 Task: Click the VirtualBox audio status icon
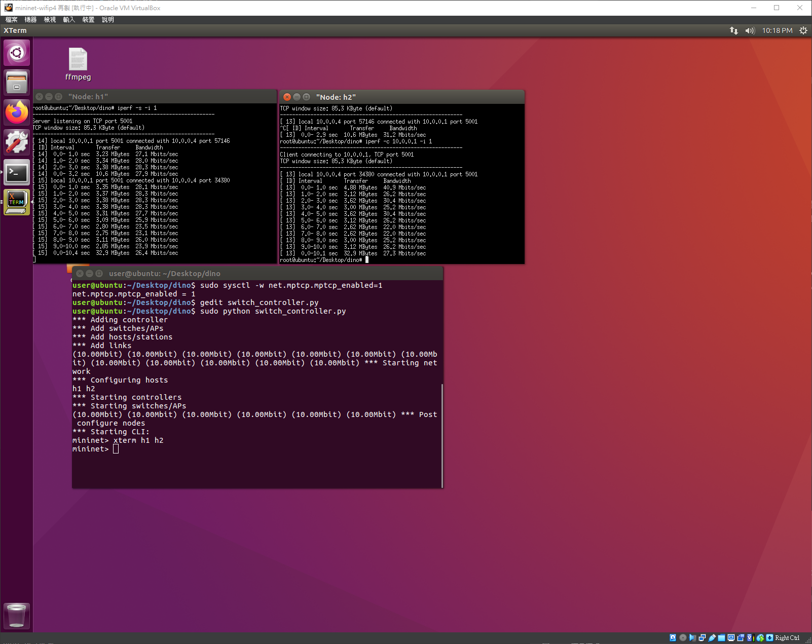tap(692, 638)
